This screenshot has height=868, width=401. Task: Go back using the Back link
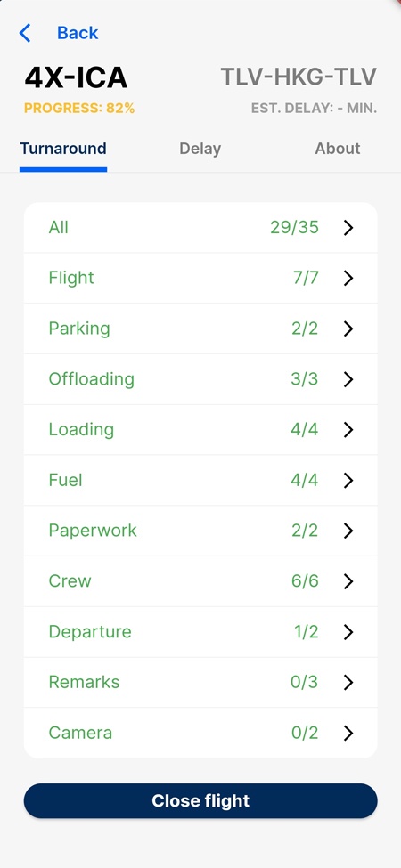click(x=78, y=33)
